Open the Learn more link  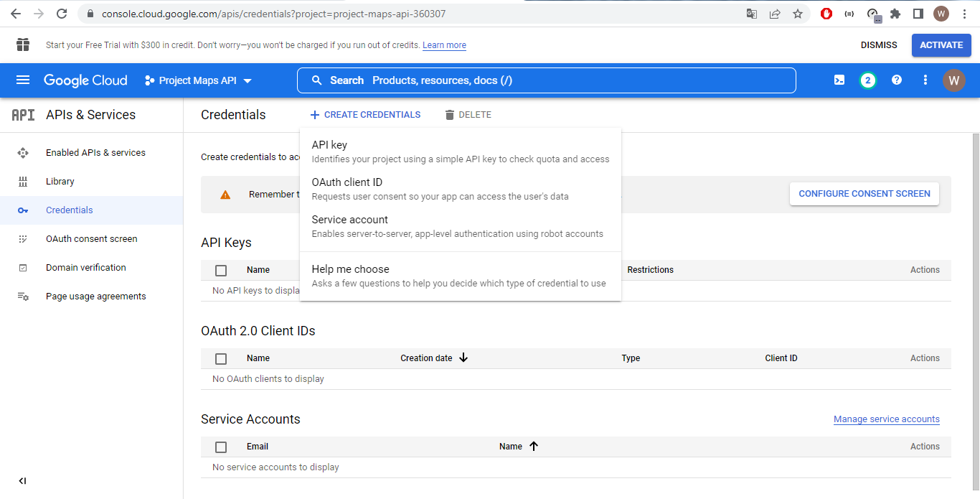tap(444, 45)
